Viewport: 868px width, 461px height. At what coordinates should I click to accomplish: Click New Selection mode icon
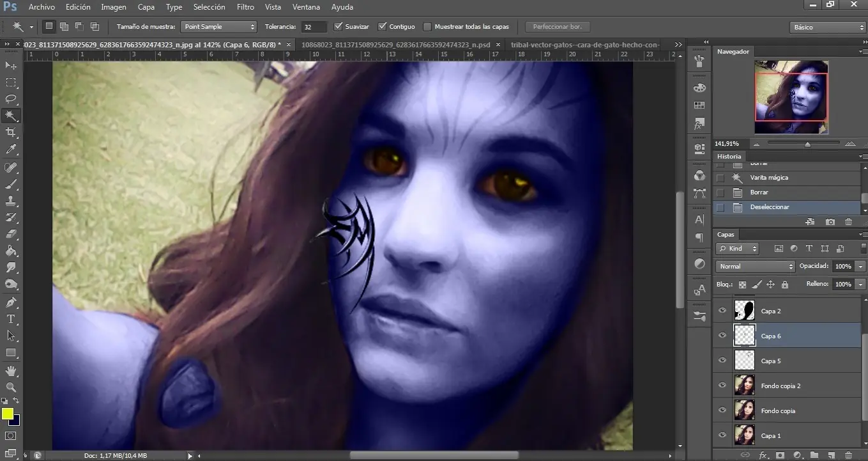click(x=49, y=26)
